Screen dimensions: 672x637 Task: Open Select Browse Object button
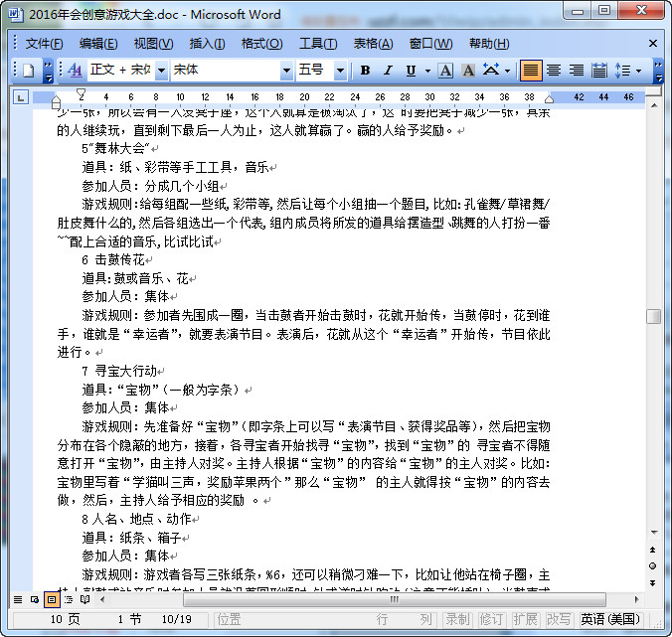653,565
